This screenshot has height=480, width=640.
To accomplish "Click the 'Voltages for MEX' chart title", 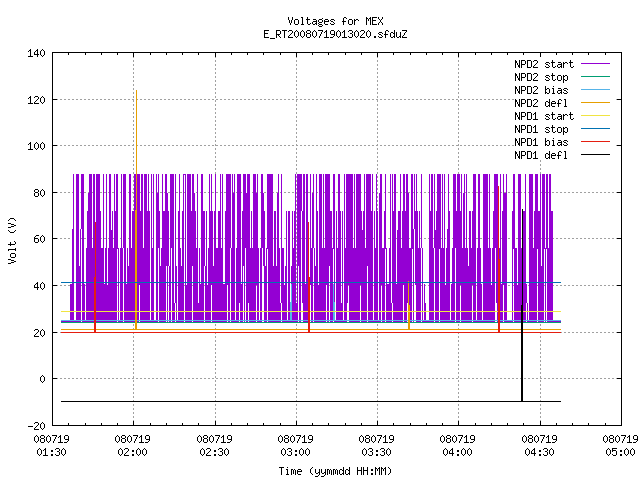I will (x=335, y=21).
